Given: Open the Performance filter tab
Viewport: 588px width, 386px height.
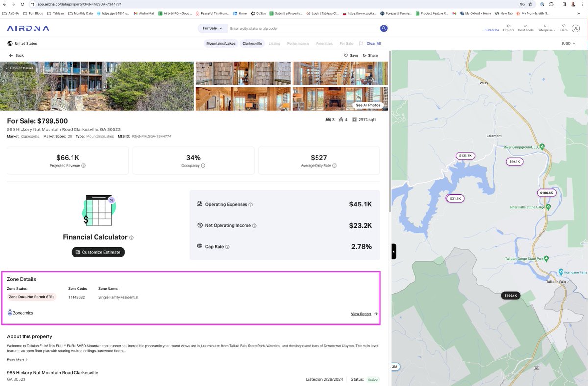Looking at the screenshot, I should coord(298,43).
